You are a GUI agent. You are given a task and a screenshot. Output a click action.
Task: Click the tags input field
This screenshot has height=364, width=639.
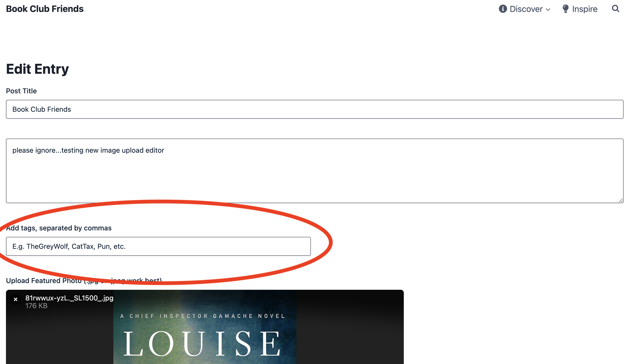click(x=158, y=246)
